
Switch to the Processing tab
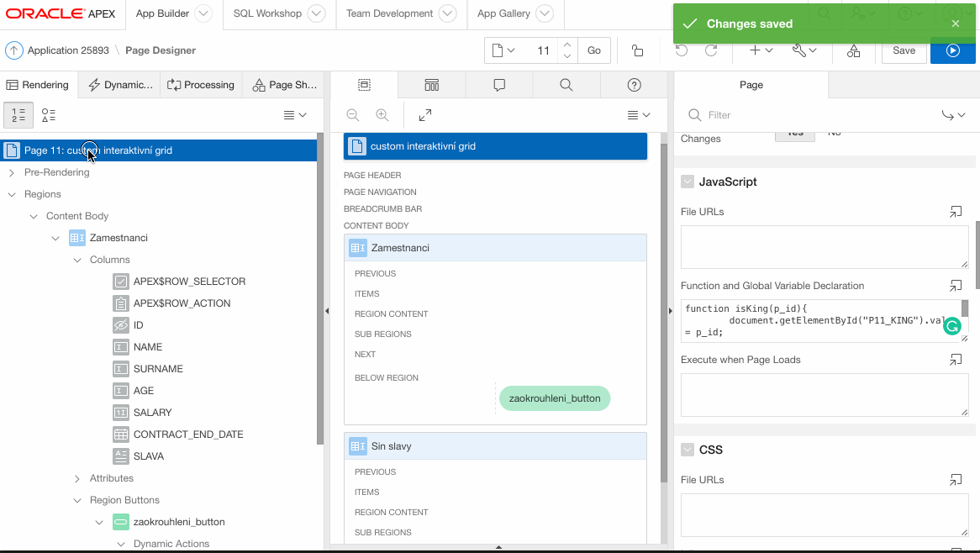pos(201,85)
